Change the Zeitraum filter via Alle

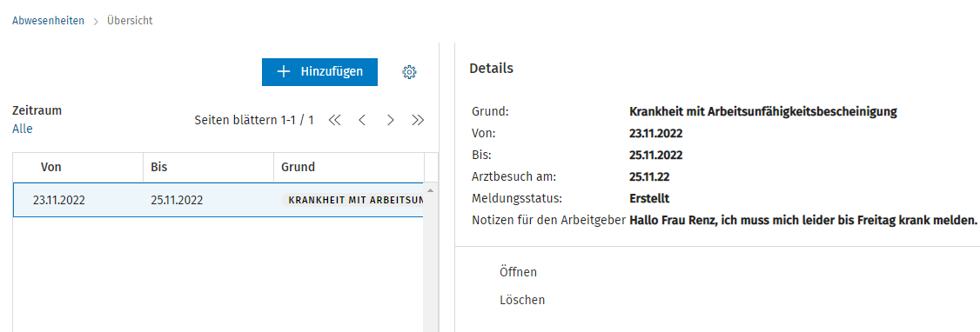(x=23, y=129)
